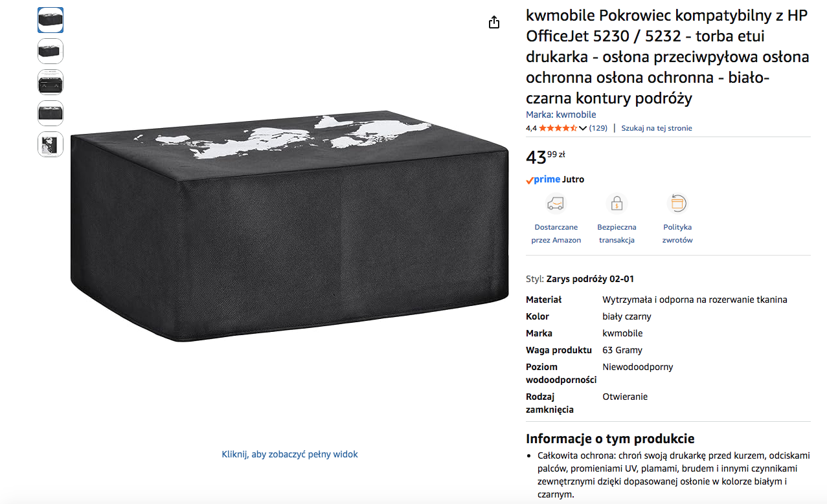Click the share icon above product image
Viewport: 827px width, 504px height.
[x=494, y=22]
